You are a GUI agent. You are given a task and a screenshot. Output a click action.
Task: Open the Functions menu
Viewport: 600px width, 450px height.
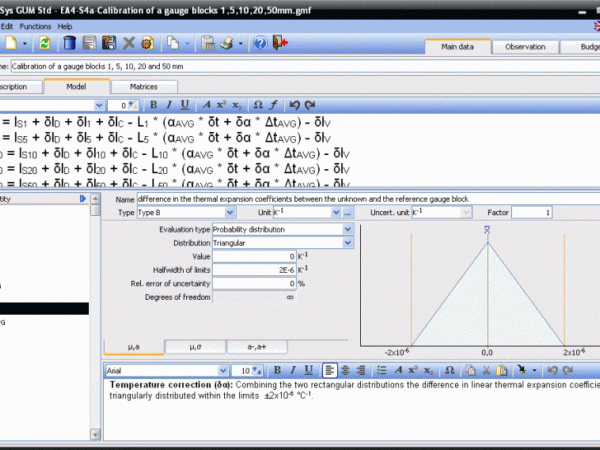point(34,26)
